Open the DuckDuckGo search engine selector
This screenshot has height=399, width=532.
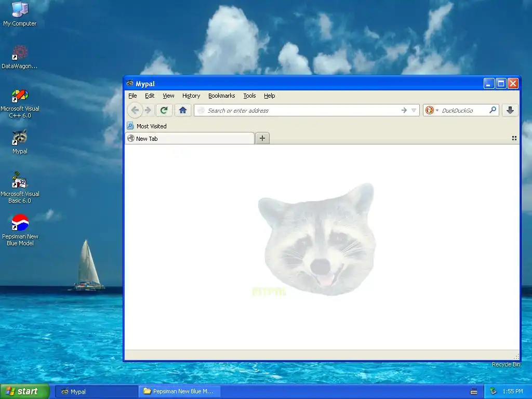tap(432, 110)
